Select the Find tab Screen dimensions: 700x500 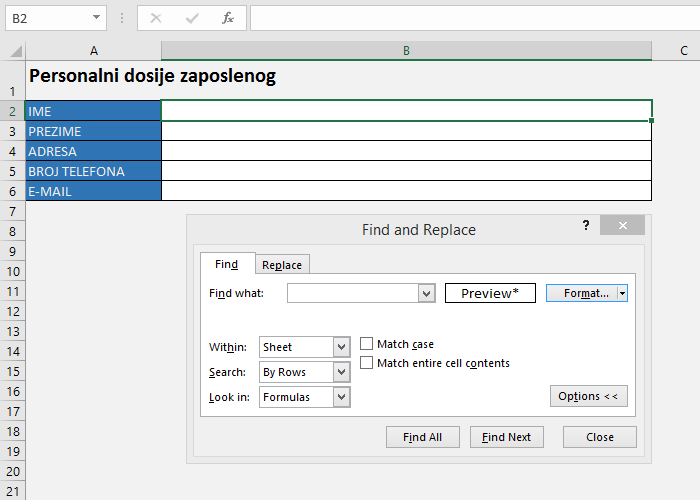227,264
